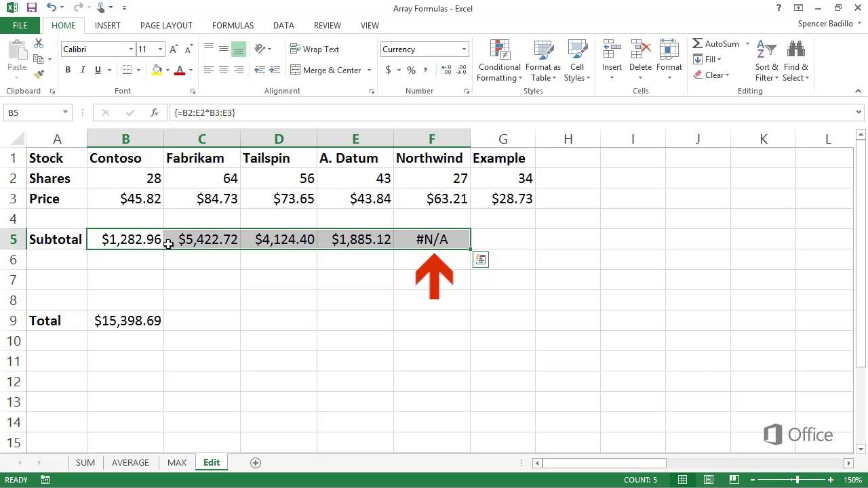Expand the Name Box dropdown
The image size is (868, 488).
pyautogui.click(x=65, y=113)
